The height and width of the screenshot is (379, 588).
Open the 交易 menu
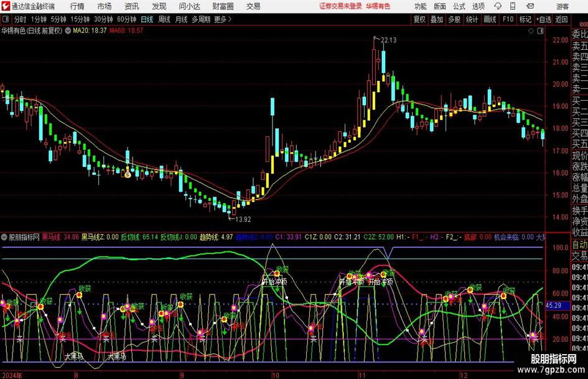(253, 6)
